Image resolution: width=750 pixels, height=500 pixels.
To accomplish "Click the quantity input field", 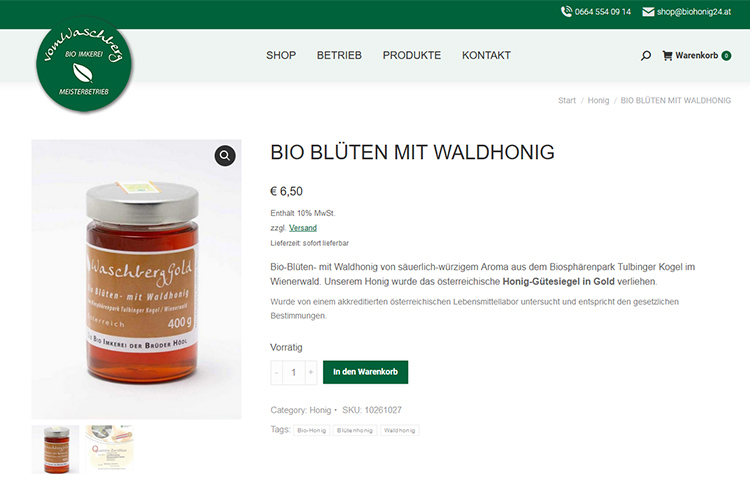I will (294, 372).
